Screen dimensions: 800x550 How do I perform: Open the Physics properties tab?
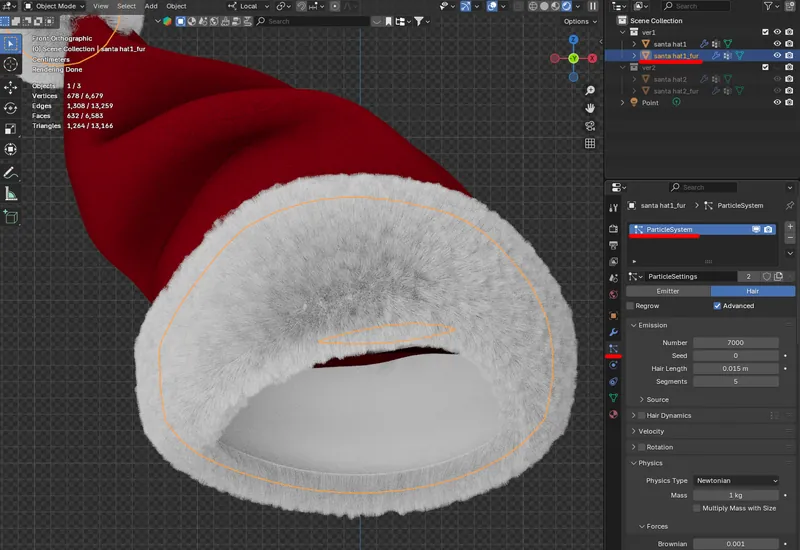(x=613, y=365)
